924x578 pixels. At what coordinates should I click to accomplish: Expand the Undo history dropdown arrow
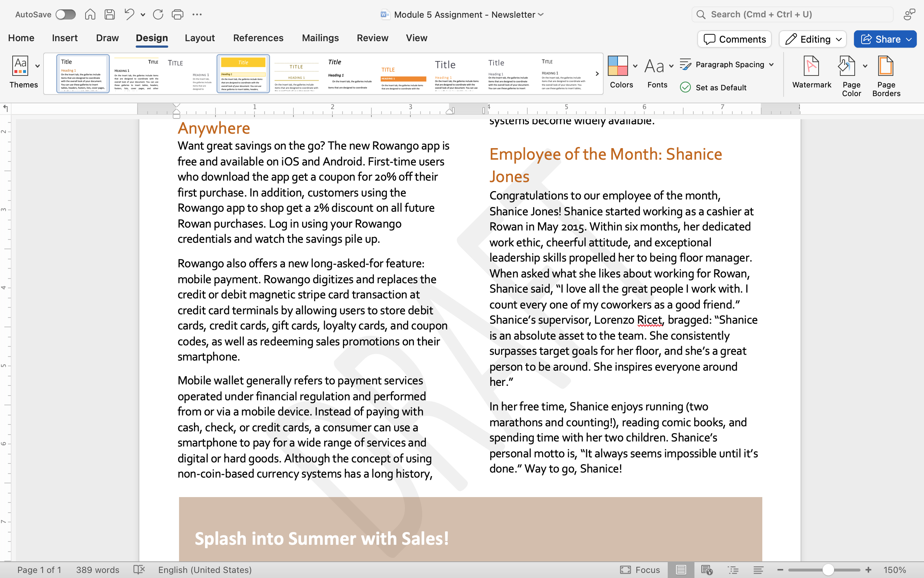click(143, 15)
